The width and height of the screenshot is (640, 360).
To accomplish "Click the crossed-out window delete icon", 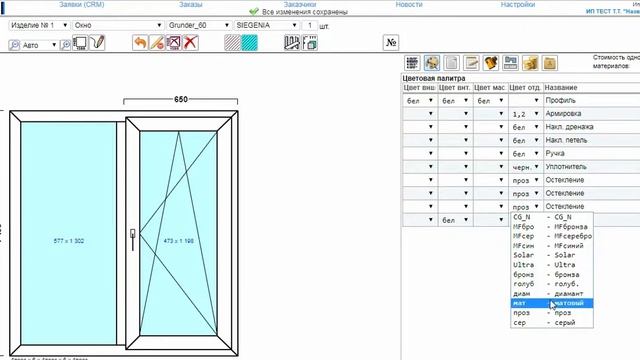I will click(173, 42).
